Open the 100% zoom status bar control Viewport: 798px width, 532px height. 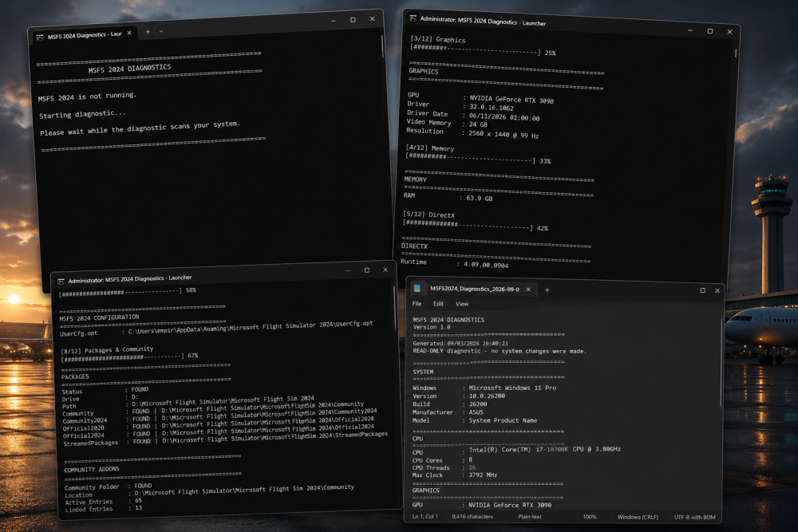point(590,517)
